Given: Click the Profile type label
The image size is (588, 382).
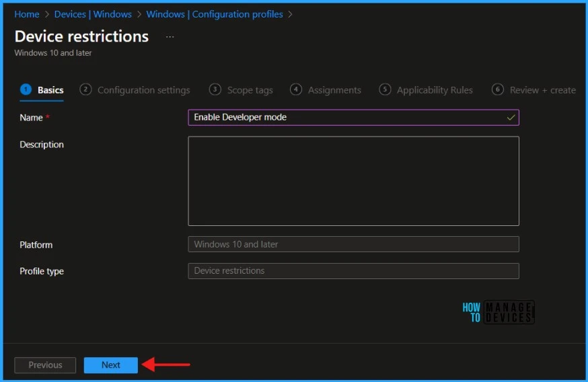Looking at the screenshot, I should point(42,272).
